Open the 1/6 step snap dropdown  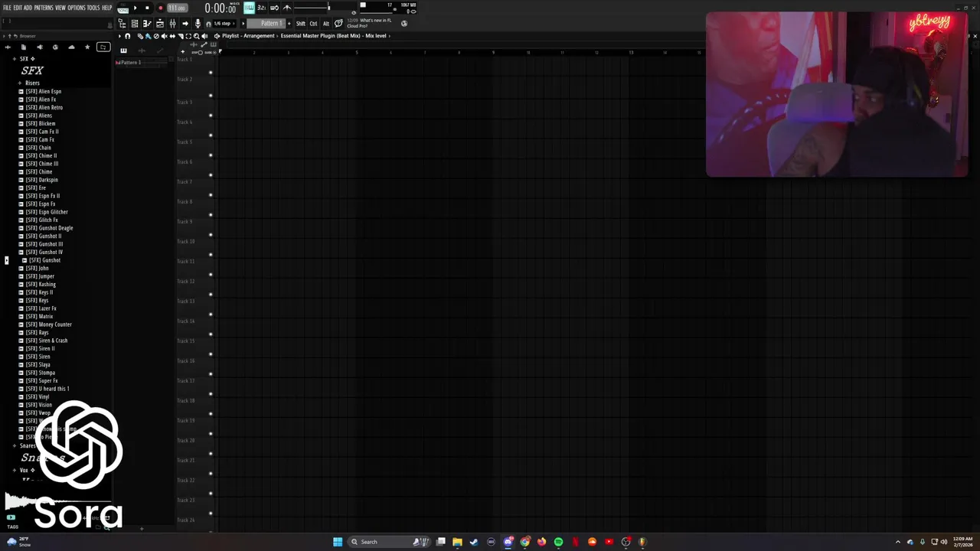224,24
